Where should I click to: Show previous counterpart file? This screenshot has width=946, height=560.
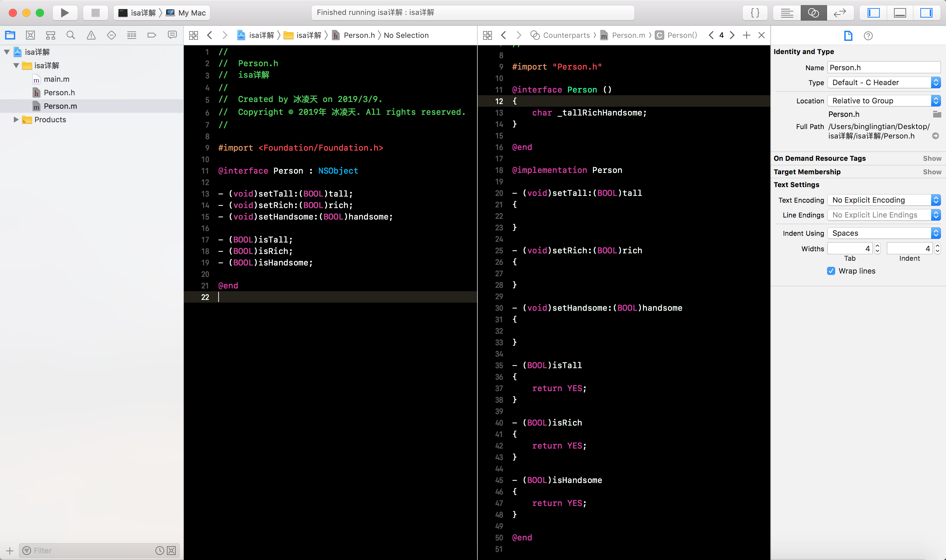[x=711, y=35]
